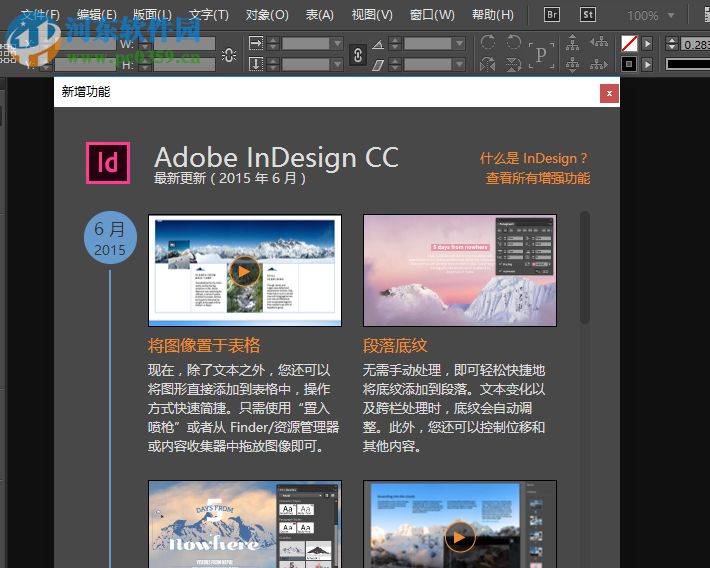The width and height of the screenshot is (710, 568).
Task: Click the pink Id InDesign logo
Action: 108,163
